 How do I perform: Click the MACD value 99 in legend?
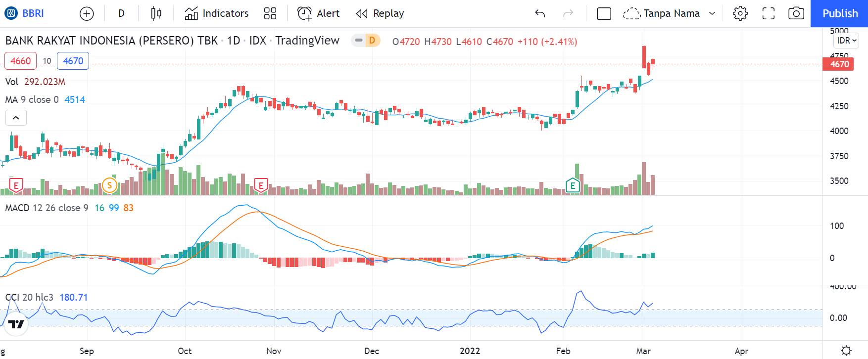point(114,208)
